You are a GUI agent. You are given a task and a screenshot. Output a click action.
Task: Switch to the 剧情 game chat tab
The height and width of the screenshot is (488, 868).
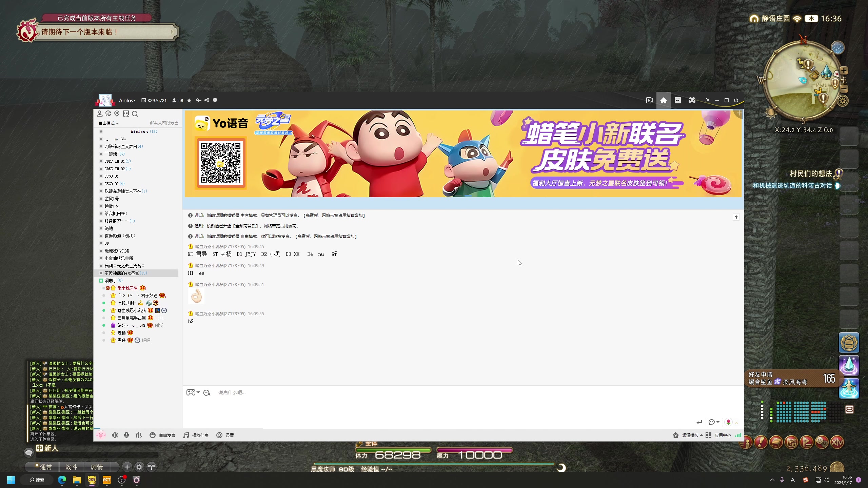[97, 467]
